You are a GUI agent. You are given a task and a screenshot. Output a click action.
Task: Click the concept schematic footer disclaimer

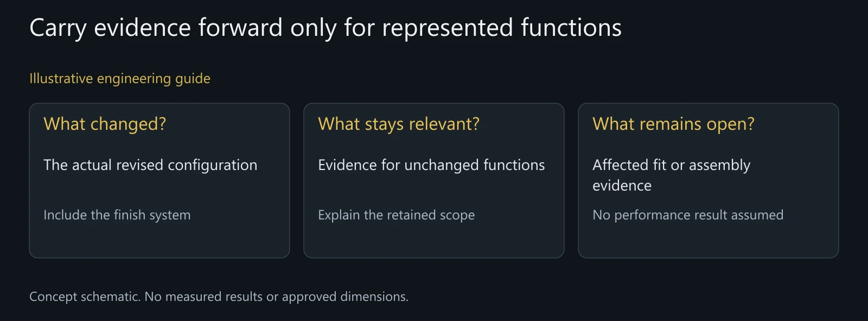[x=219, y=297]
